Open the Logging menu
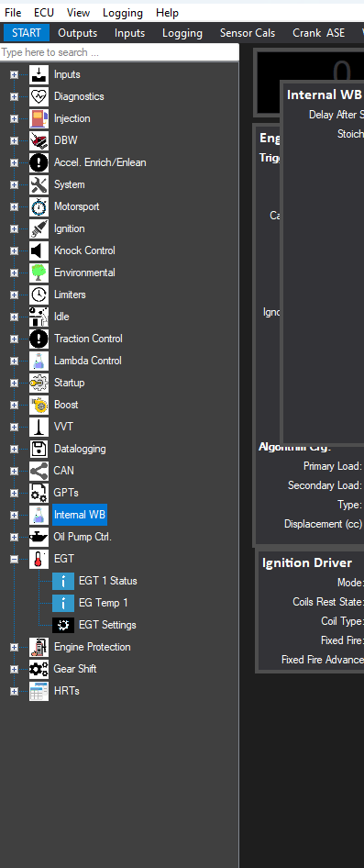This screenshot has width=364, height=868. click(x=122, y=12)
